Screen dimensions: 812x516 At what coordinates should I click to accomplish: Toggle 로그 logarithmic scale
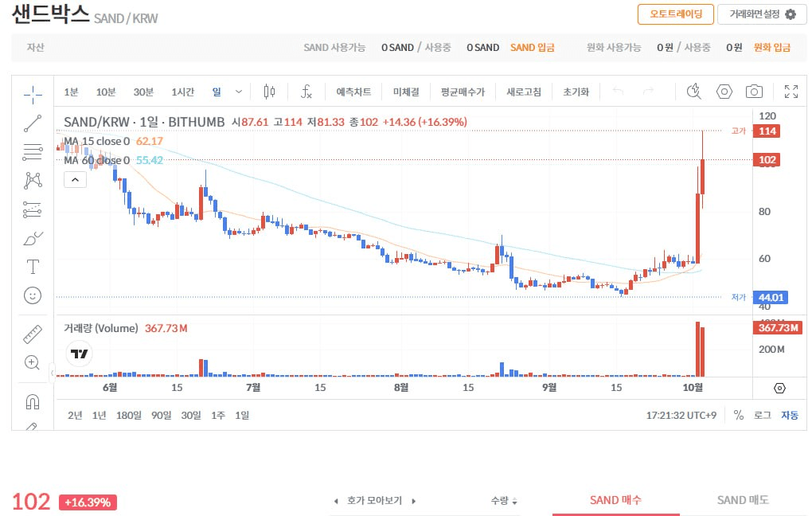(x=763, y=415)
